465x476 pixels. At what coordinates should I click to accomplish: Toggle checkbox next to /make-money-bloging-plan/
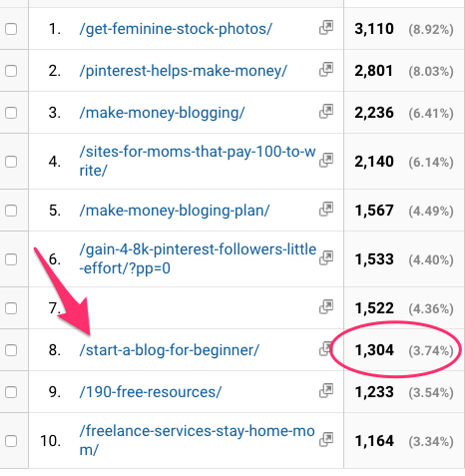[x=11, y=211]
